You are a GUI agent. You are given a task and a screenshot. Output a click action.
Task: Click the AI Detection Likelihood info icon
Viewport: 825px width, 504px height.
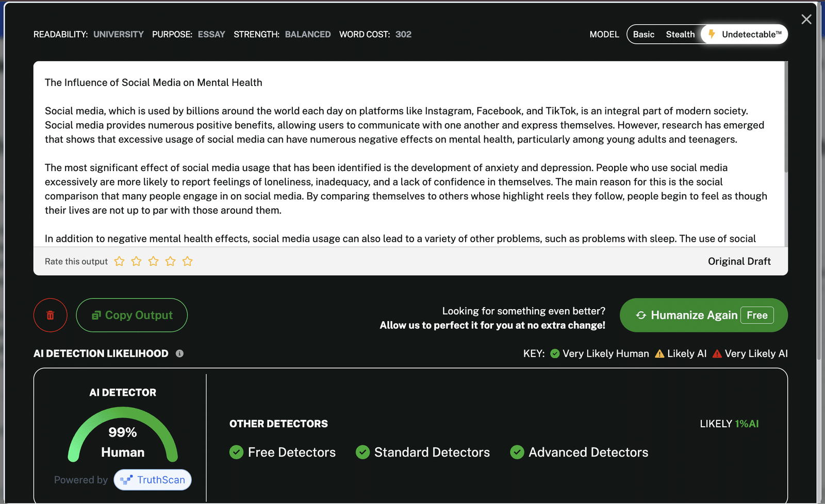(x=179, y=354)
